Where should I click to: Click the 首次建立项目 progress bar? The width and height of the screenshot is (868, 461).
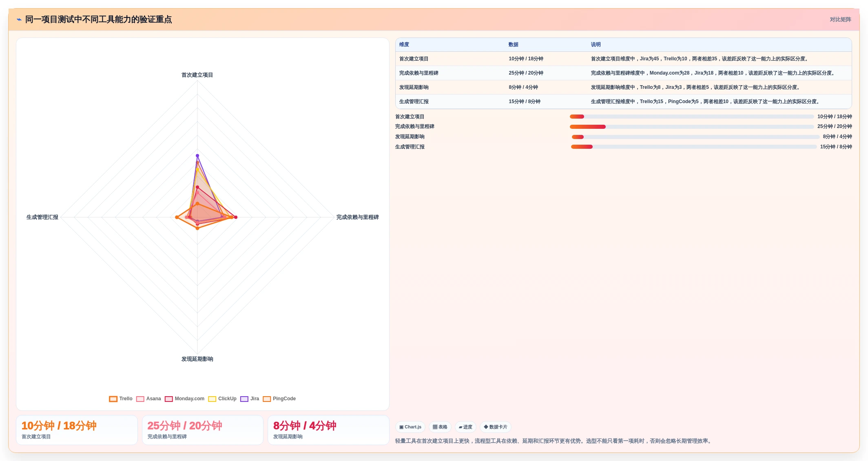click(692, 117)
